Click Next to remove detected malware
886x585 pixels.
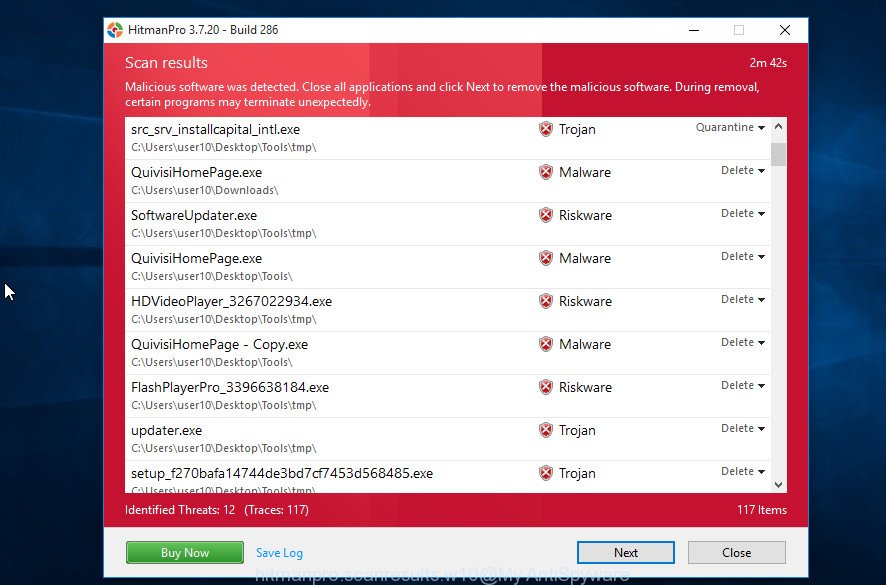625,552
